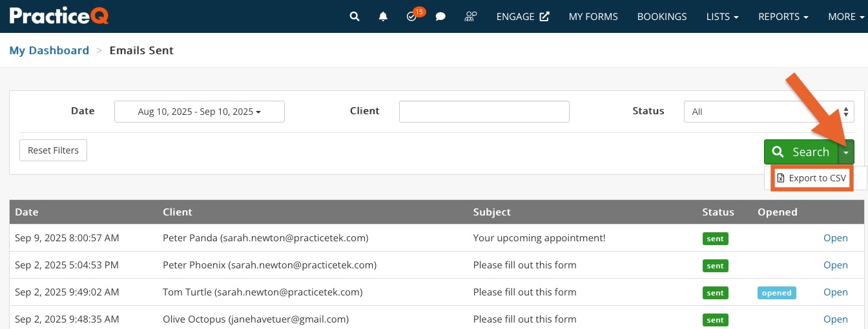868x329 pixels.
Task: Toggle the Search button dropdown caret
Action: [846, 152]
